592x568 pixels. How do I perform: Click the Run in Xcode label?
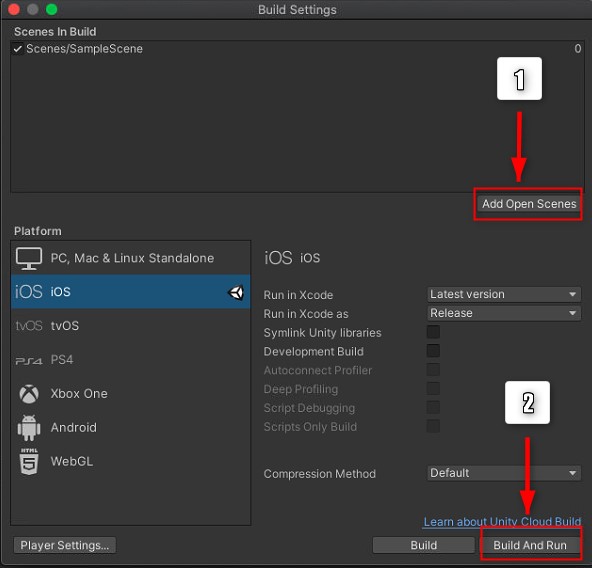pyautogui.click(x=298, y=295)
